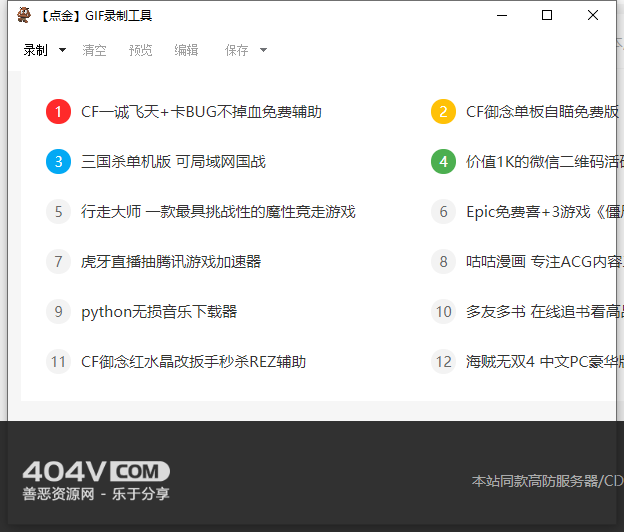Click the GIF recorder app icon in title bar

24,15
